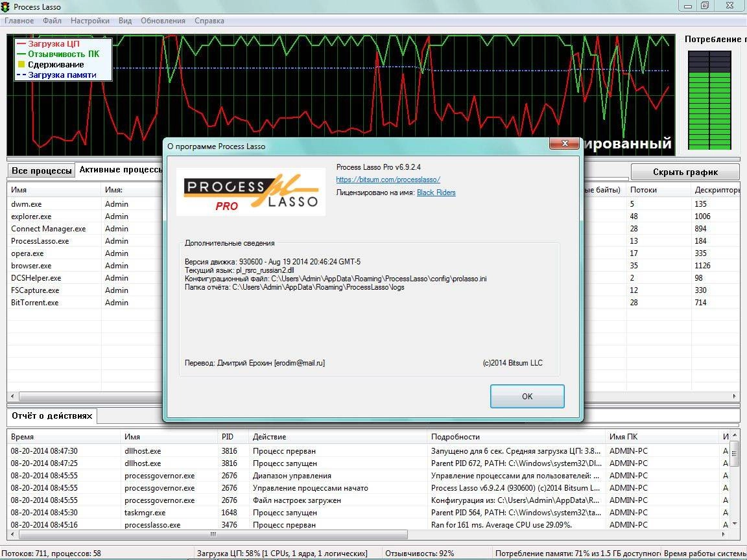Open the Вид menu
Image resolution: width=747 pixels, height=560 pixels.
(x=124, y=21)
